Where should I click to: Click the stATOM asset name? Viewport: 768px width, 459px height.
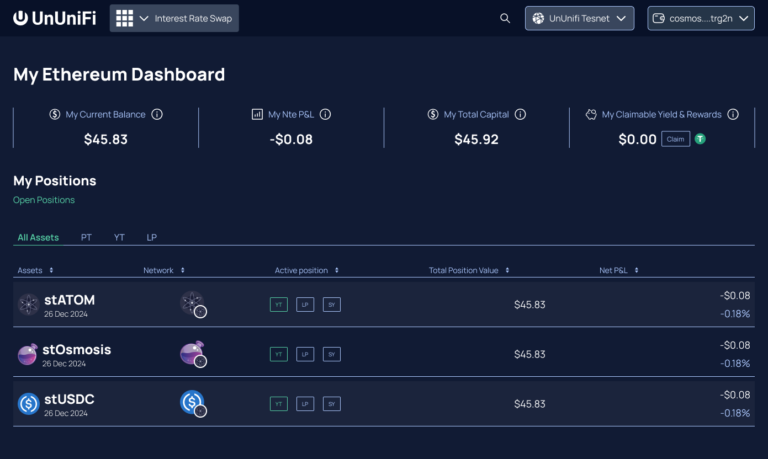(70, 300)
